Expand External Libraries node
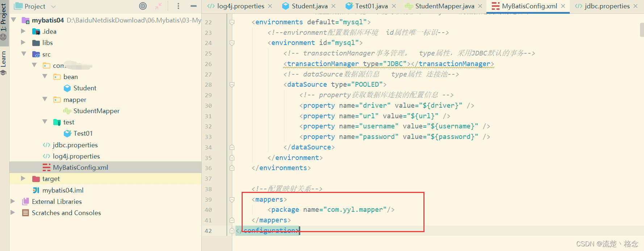The height and width of the screenshot is (251, 644). [13, 201]
